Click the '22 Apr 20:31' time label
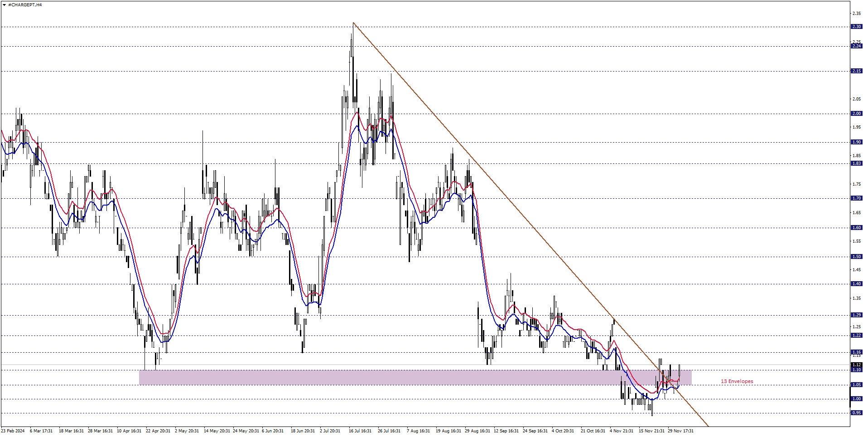This screenshot has width=868, height=436. tap(158, 431)
